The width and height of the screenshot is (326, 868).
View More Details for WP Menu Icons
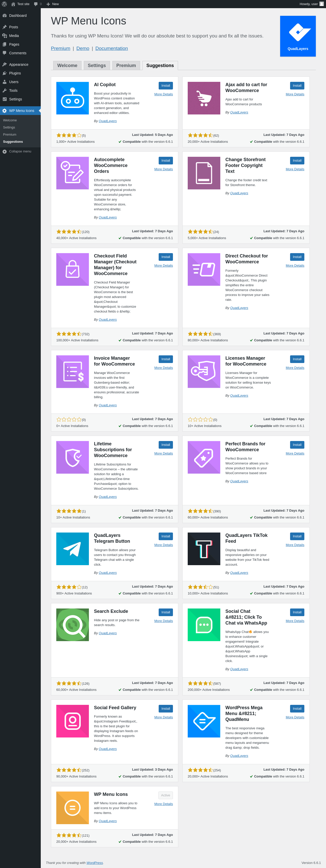tap(163, 804)
